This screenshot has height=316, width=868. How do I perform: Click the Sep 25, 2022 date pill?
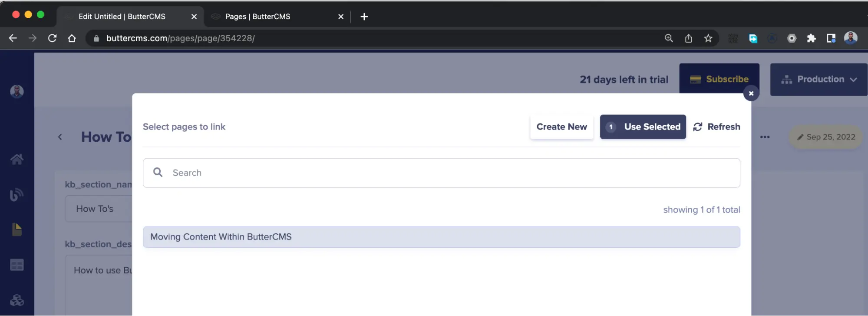[x=825, y=137]
